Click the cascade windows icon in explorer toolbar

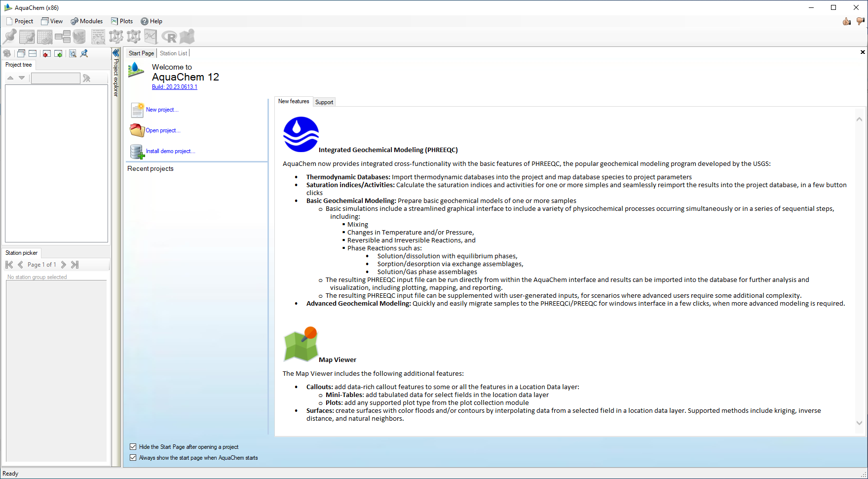click(x=21, y=53)
